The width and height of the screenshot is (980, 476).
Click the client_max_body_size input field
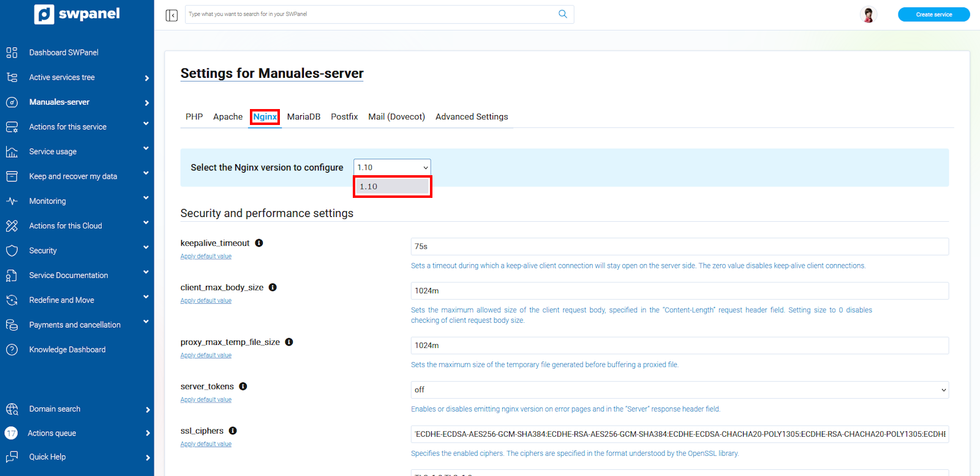point(679,291)
